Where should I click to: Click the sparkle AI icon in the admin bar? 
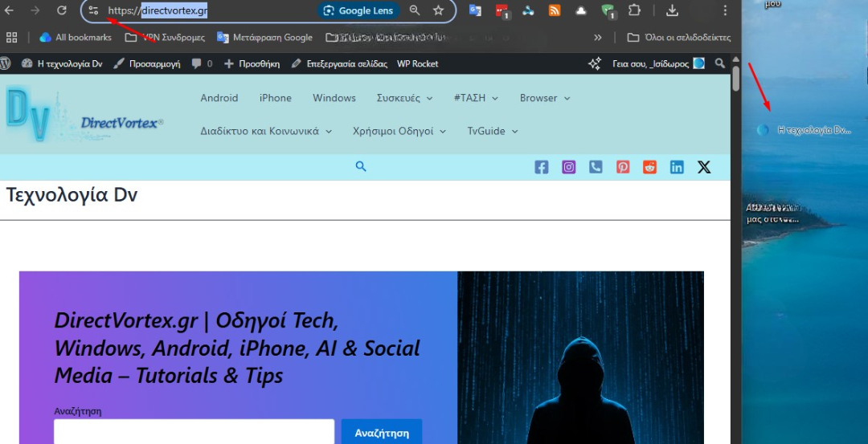(x=595, y=63)
